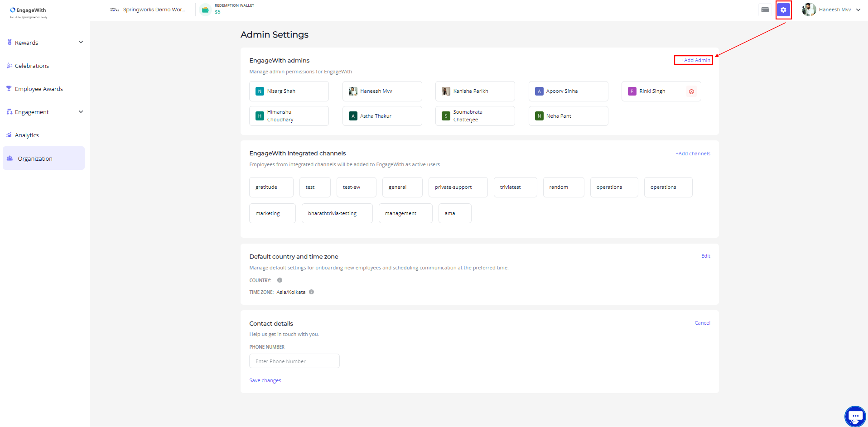Screen dimensions: 868x427
Task: Click Asia/Kolkata time zone value
Action: click(x=291, y=292)
